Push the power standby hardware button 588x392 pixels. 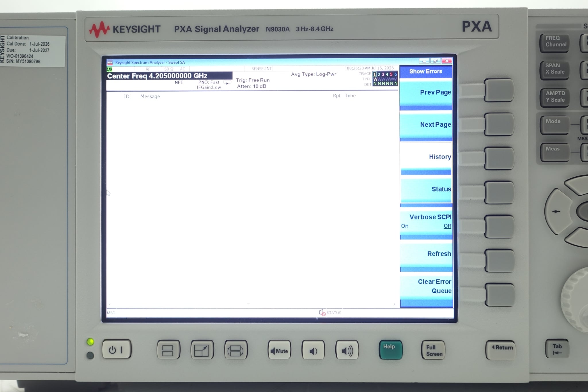tap(117, 349)
